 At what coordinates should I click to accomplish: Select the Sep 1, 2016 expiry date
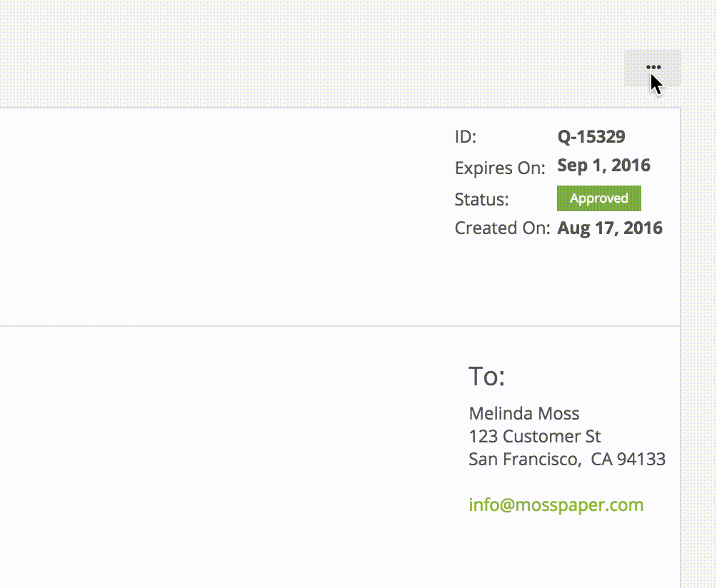point(603,166)
